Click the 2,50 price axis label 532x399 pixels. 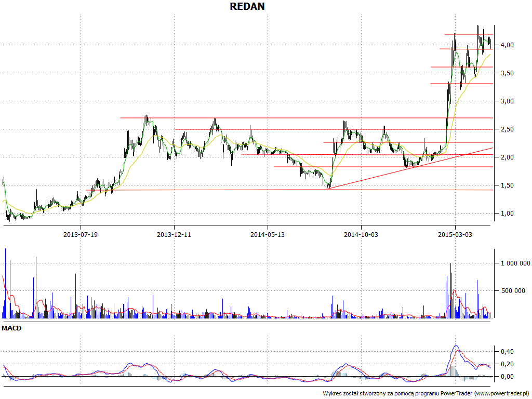[x=507, y=129]
